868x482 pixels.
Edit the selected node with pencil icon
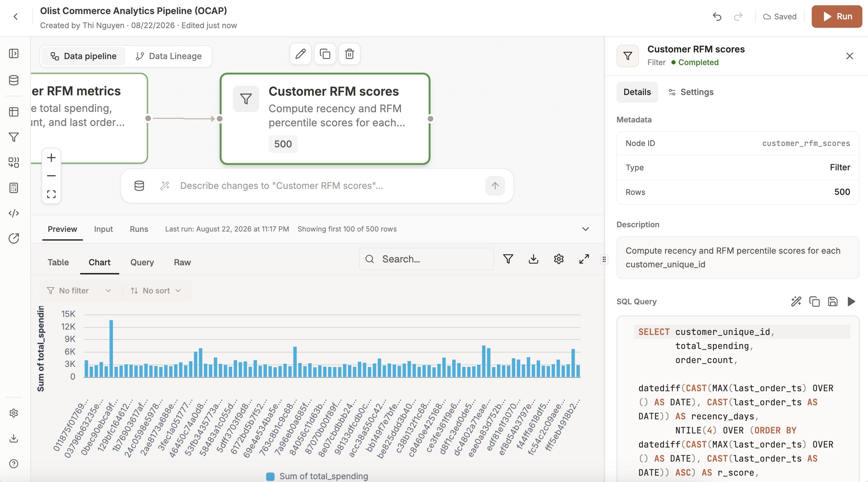(300, 54)
